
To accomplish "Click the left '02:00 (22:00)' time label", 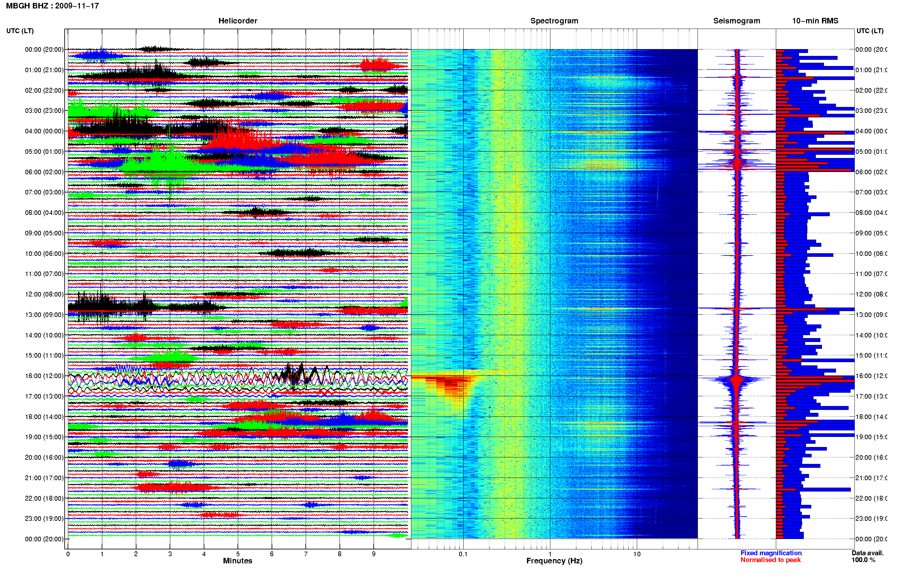I will [x=44, y=90].
